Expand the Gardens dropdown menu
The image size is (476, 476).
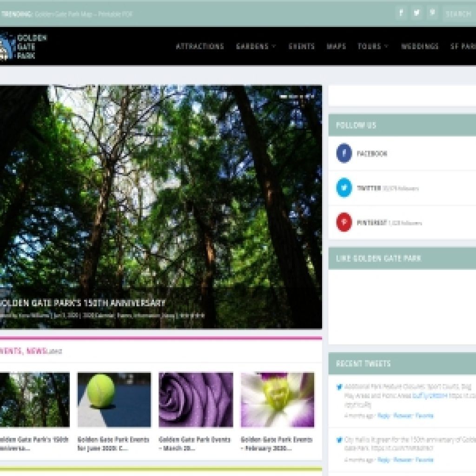coord(256,46)
